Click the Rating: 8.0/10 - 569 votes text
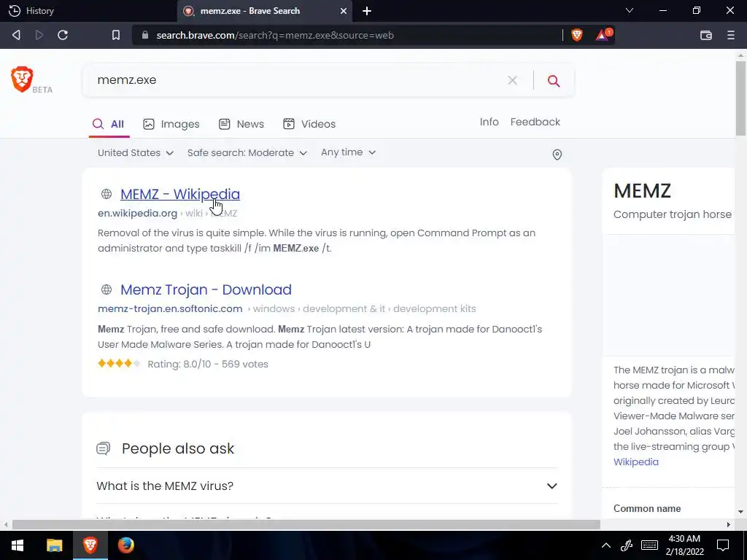This screenshot has width=747, height=560. click(208, 365)
